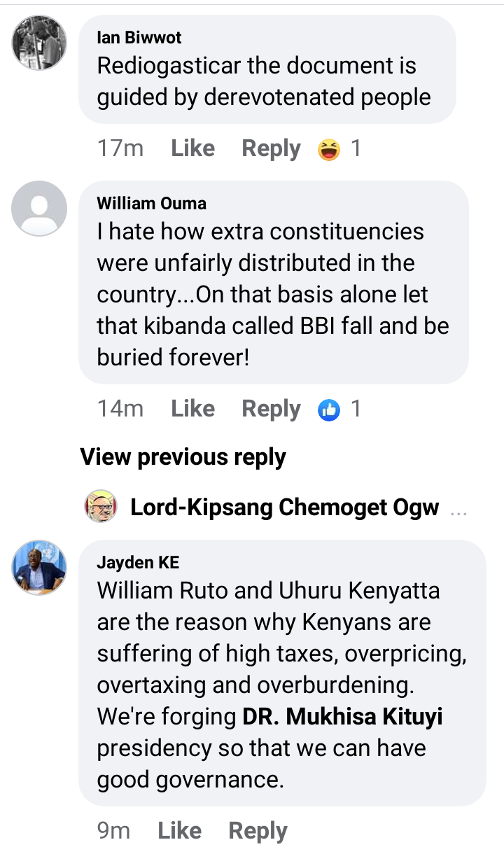Image resolution: width=504 pixels, height=854 pixels.
Task: Open Jayden KE's profile photo
Action: (39, 567)
